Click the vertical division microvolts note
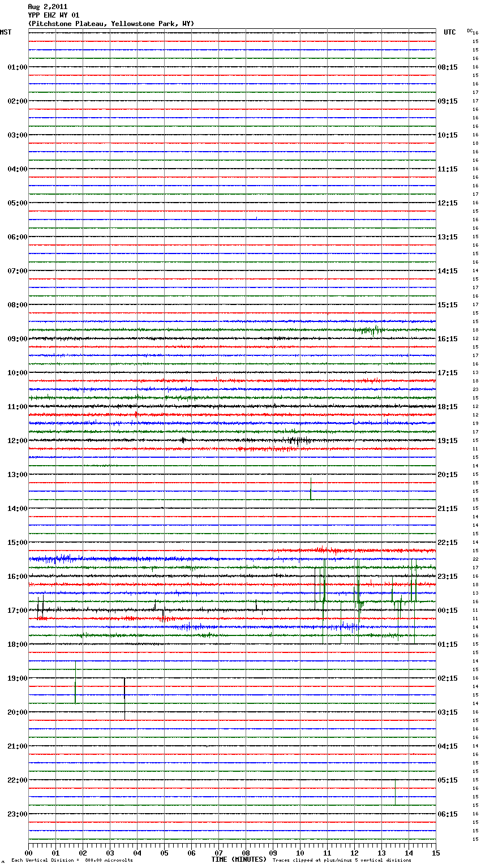 [72, 861]
